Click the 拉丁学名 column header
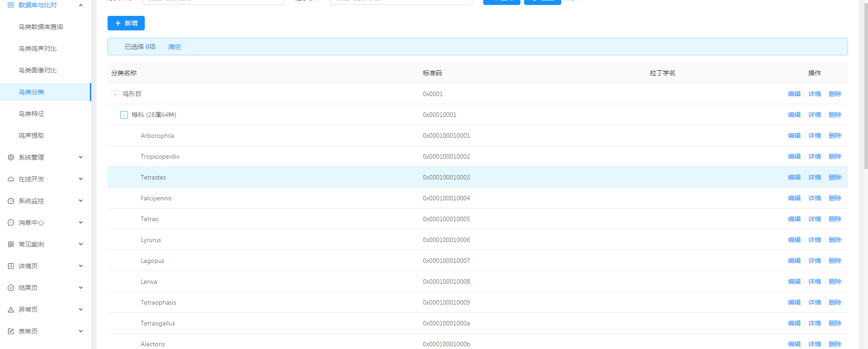 click(x=662, y=73)
